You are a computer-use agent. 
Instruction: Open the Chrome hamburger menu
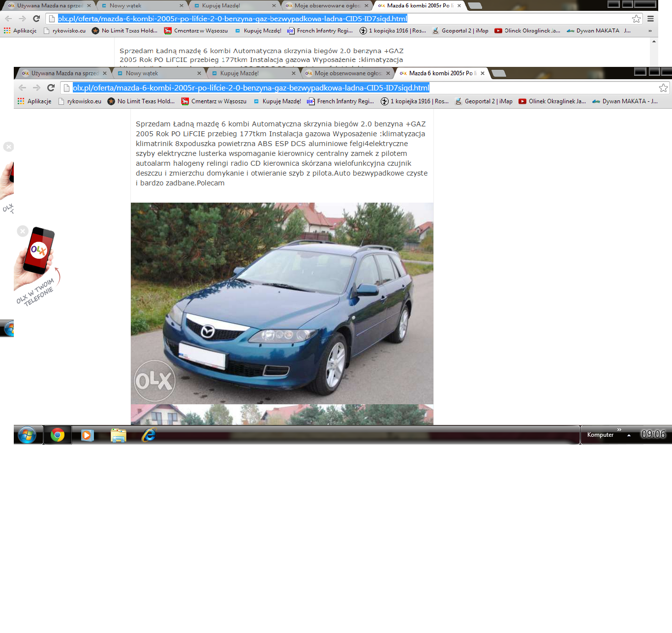(x=650, y=19)
